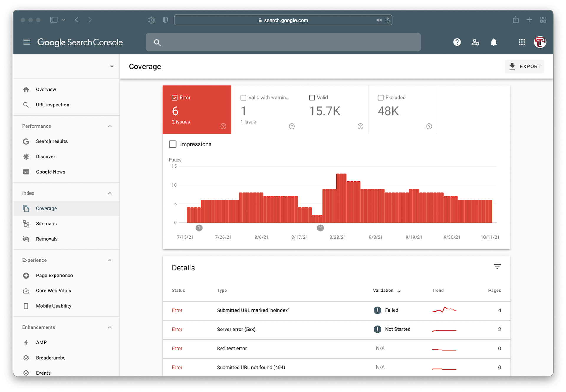This screenshot has width=566, height=392.
Task: Click the notifications bell icon
Action: click(493, 42)
